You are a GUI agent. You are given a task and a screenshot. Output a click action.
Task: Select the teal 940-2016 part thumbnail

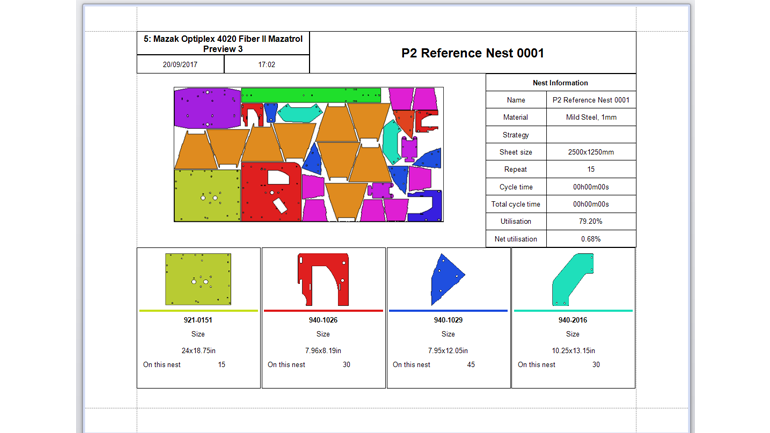pyautogui.click(x=572, y=279)
